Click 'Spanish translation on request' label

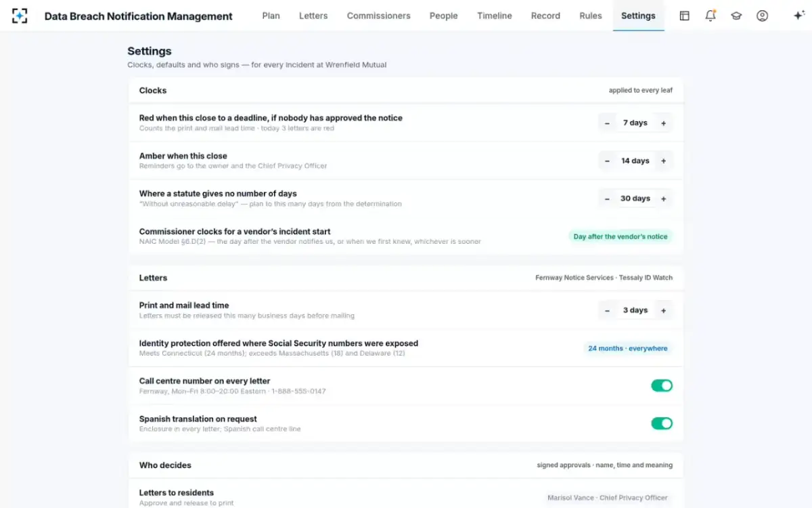click(198, 419)
